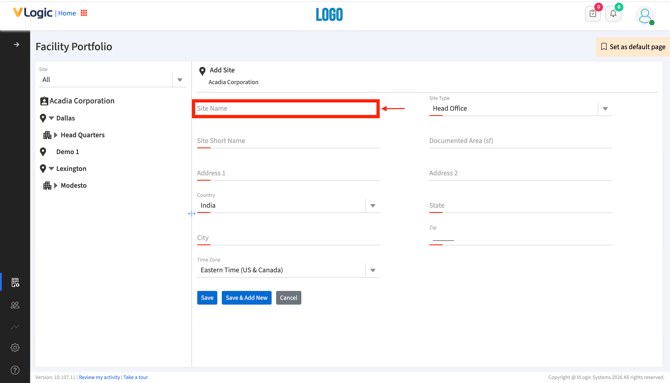
Task: Focus the Site Short Name field
Action: click(288, 141)
